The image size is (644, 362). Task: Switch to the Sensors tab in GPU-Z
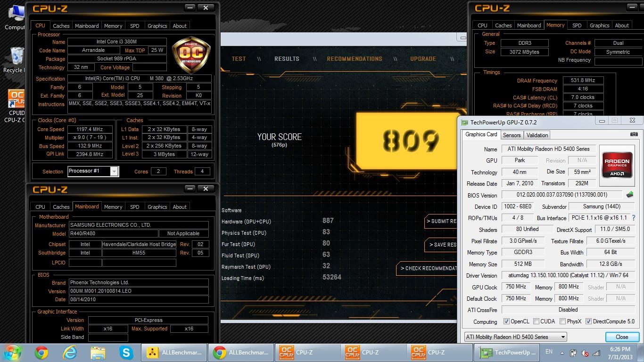pos(512,135)
